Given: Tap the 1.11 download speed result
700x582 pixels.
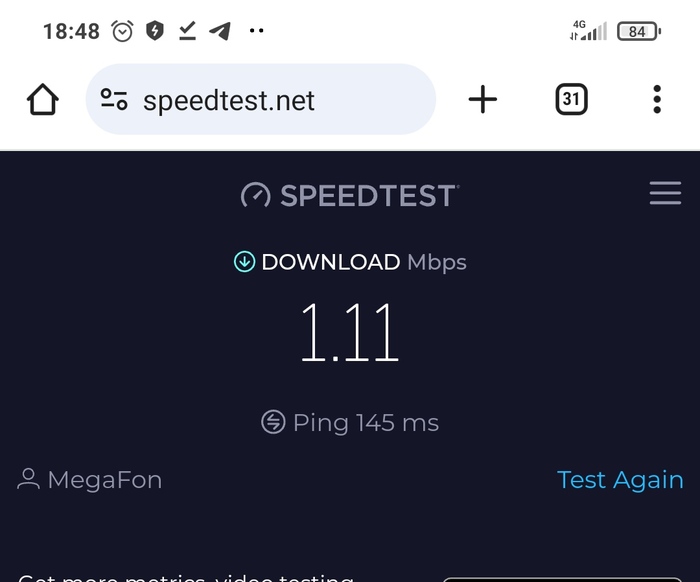Looking at the screenshot, I should [x=350, y=333].
